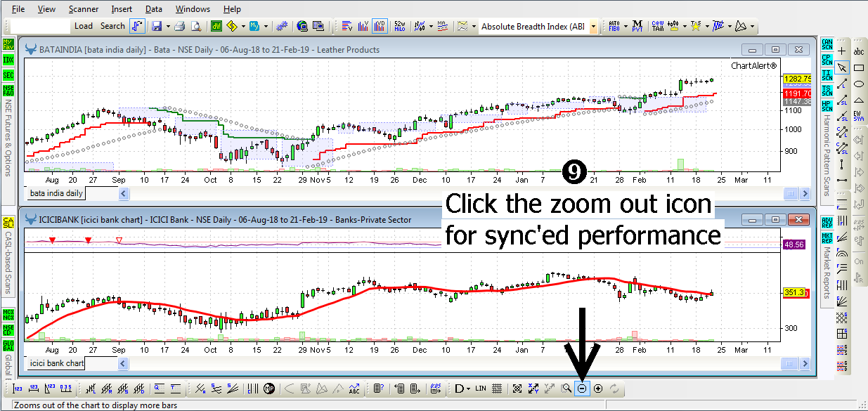868x411 pixels.
Task: Click the M PVT icon
Action: tap(637, 26)
